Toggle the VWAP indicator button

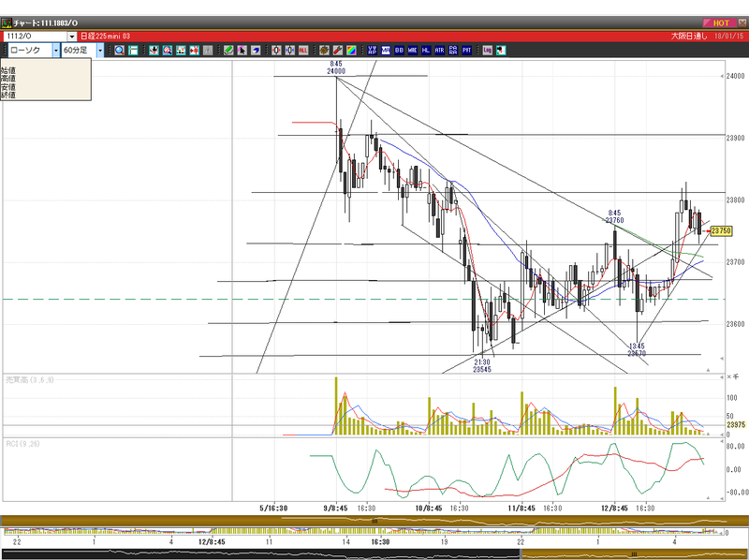[x=372, y=51]
